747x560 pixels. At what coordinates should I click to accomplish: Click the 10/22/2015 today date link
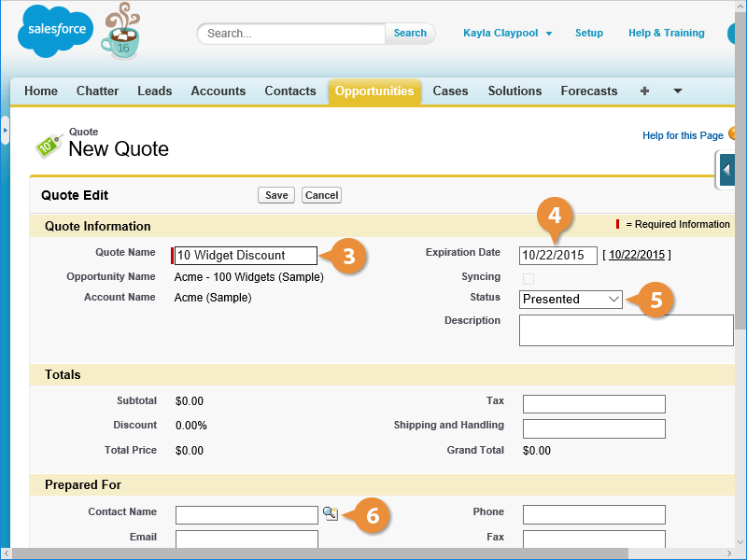[x=637, y=255]
